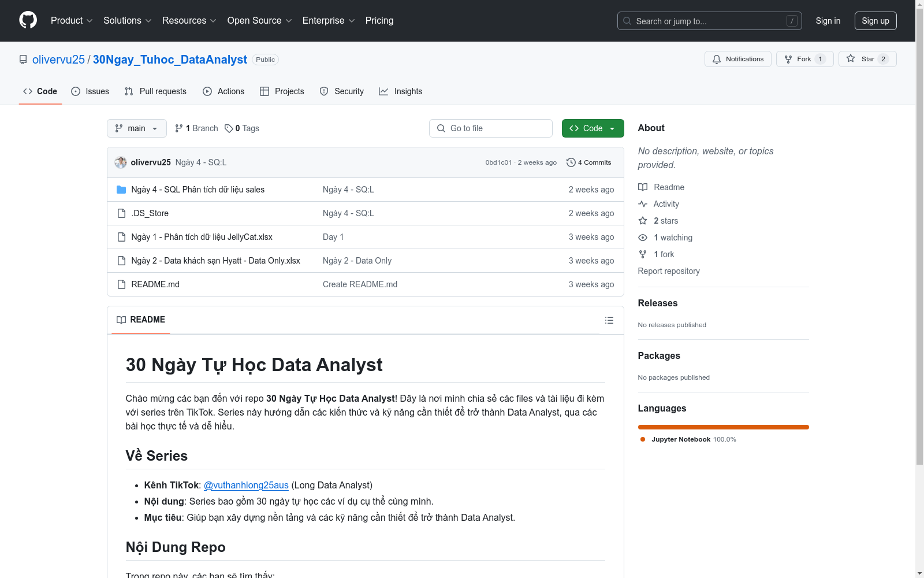The image size is (924, 578).
Task: Click the Notifications bell button
Action: pos(738,59)
